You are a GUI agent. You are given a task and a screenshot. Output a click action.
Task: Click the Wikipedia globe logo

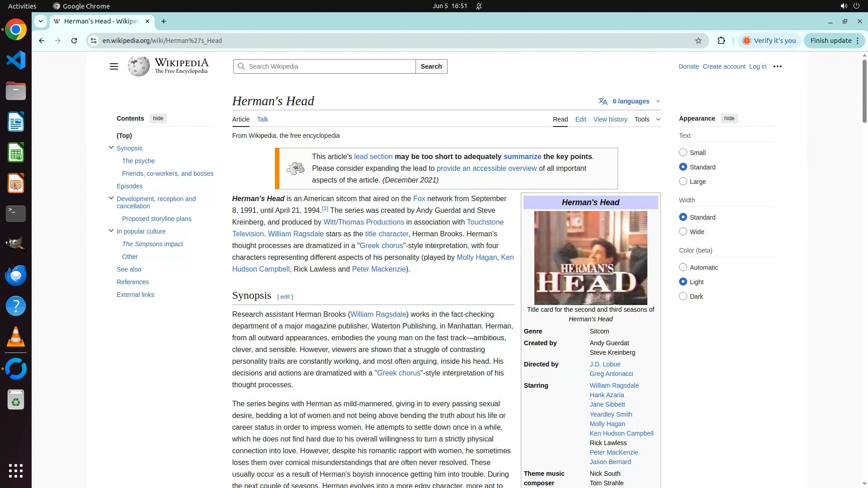138,66
